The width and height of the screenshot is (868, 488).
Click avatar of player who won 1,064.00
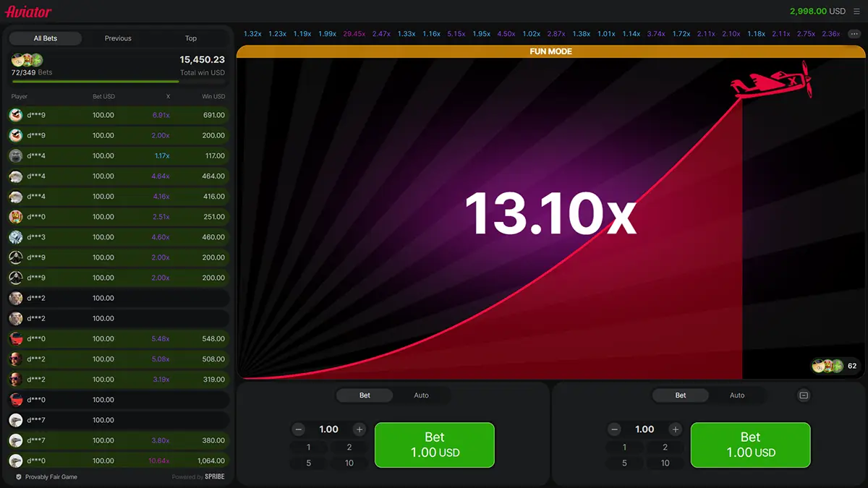[x=16, y=461]
